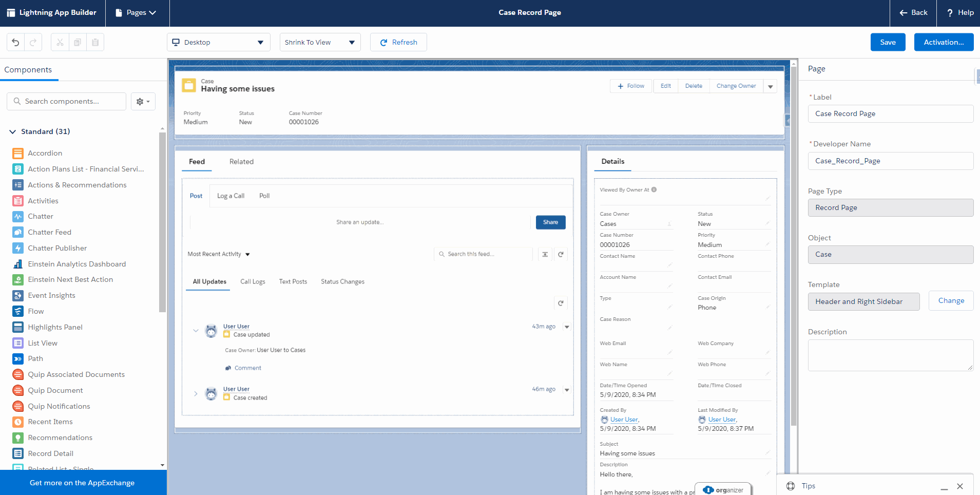Open Get more on the AppExchange
This screenshot has height=495, width=980.
(82, 483)
